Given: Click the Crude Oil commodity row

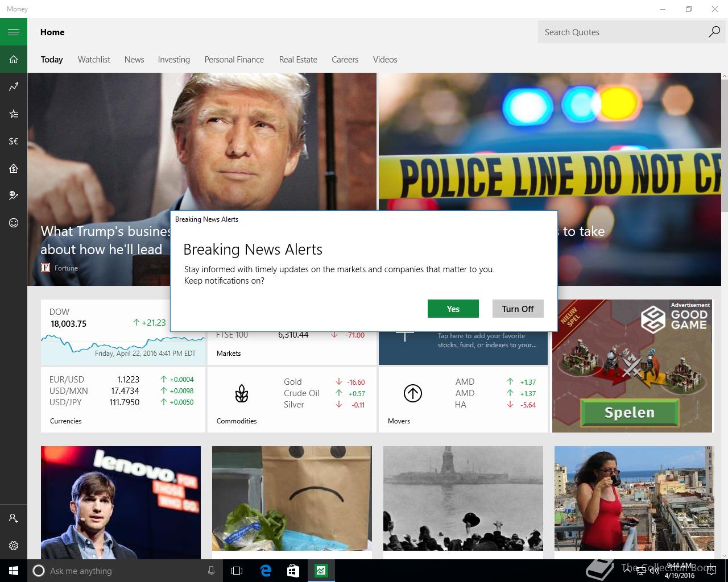Looking at the screenshot, I should (324, 393).
